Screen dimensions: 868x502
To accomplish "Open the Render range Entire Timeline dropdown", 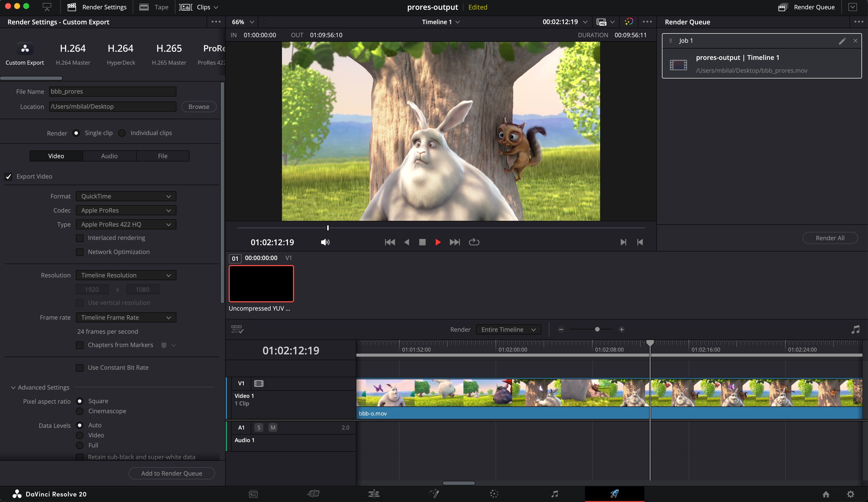I will click(508, 330).
